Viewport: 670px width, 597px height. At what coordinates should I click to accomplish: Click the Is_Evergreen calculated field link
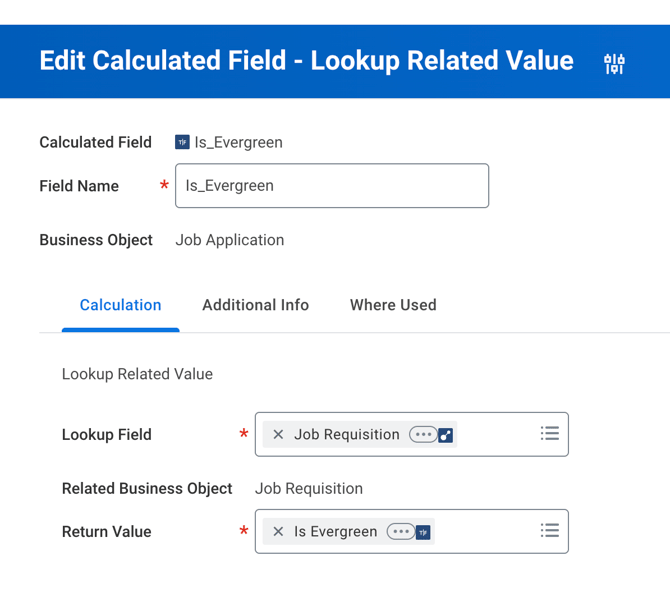238,142
